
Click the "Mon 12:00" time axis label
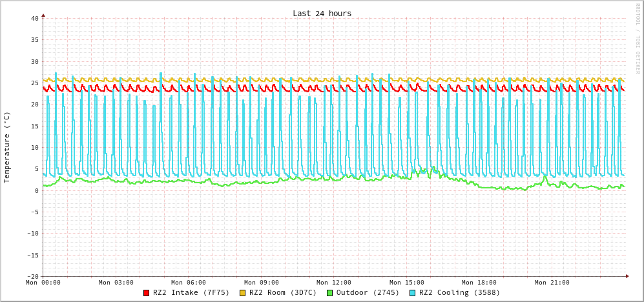click(x=334, y=283)
